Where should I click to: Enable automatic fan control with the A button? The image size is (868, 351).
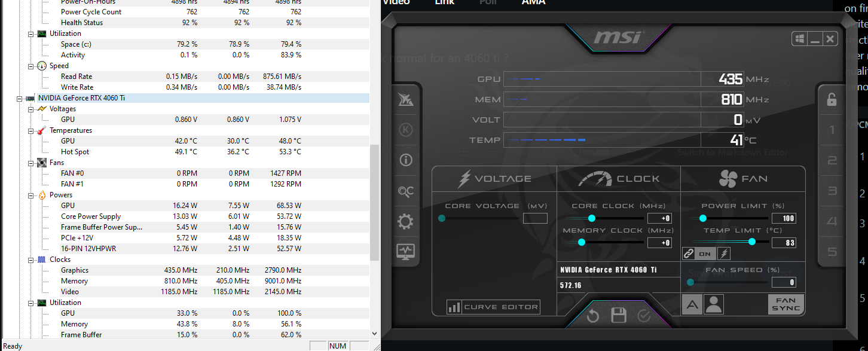[692, 305]
